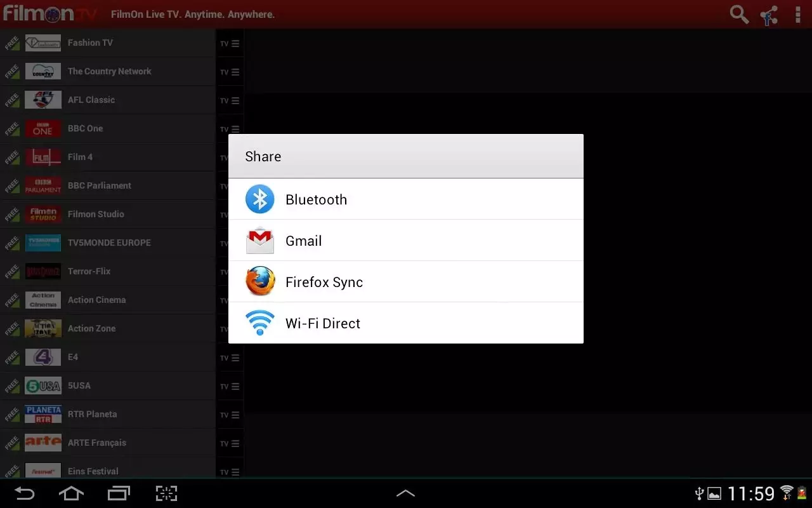Tap ARTE Français channel logo
Viewport: 812px width, 508px height.
click(43, 443)
